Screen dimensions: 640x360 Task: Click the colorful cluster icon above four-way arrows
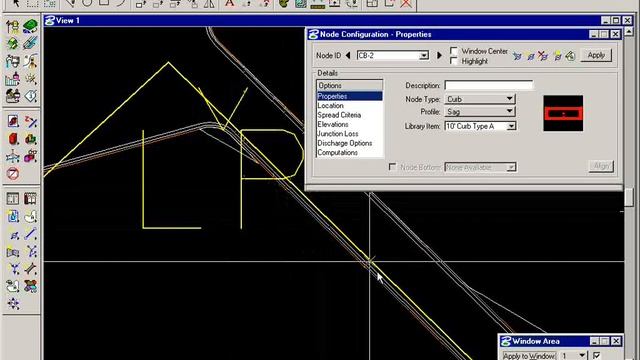(x=30, y=286)
